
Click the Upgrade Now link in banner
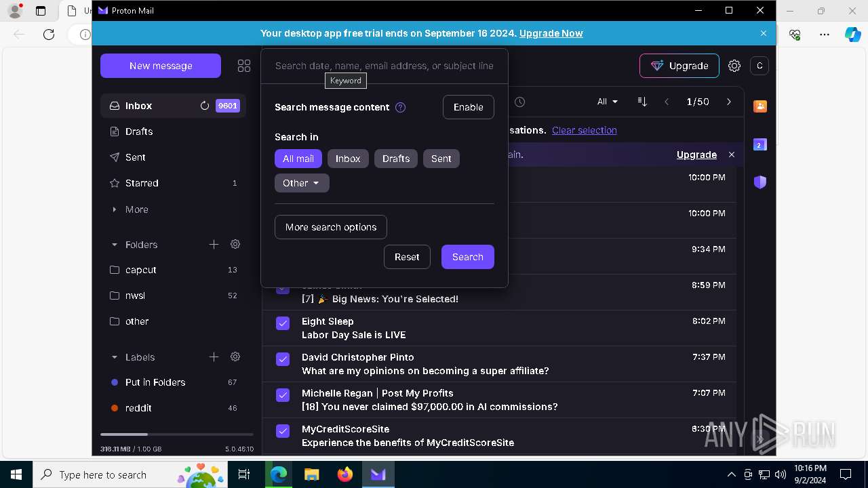[x=551, y=33]
